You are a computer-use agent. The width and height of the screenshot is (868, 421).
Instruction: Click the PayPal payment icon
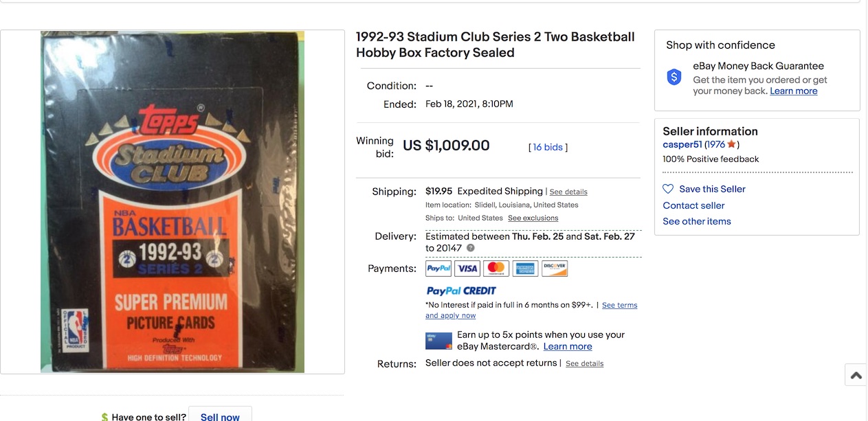(438, 269)
